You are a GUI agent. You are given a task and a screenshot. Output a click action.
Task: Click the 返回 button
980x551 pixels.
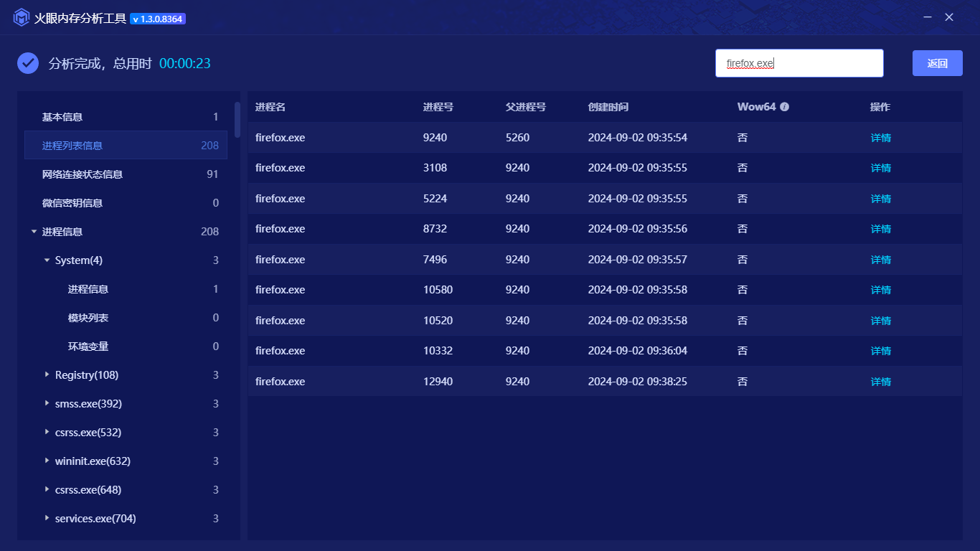[937, 63]
